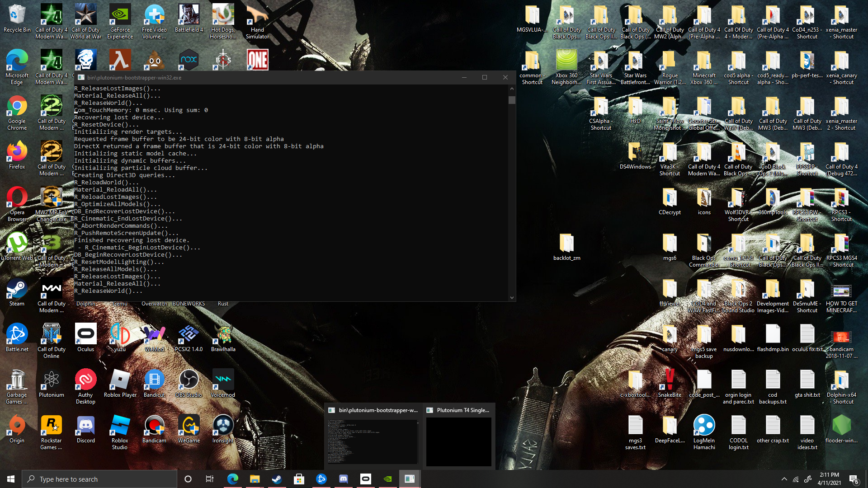The height and width of the screenshot is (488, 868).
Task: Open the Brawlhalla desktop shortcut
Action: pyautogui.click(x=223, y=338)
